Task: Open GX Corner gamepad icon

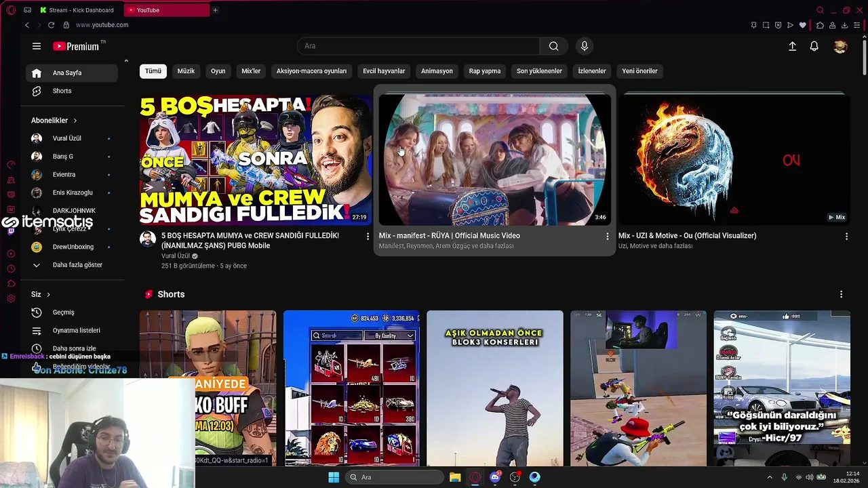Action: pyautogui.click(x=27, y=10)
